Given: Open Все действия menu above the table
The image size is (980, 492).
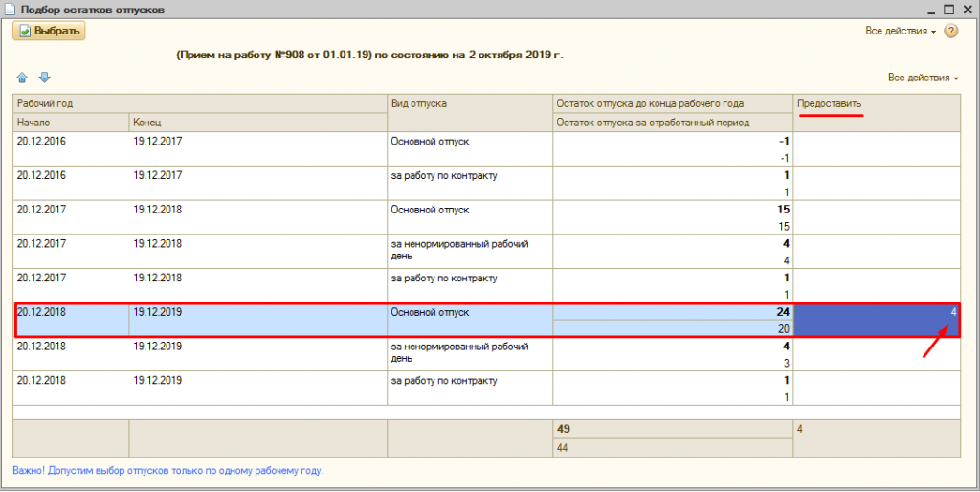Looking at the screenshot, I should (x=924, y=78).
